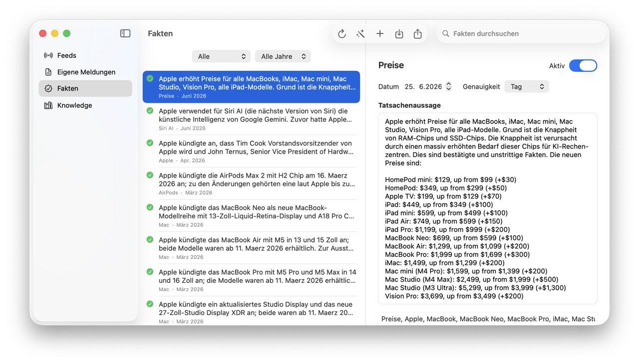639x364 pixels.
Task: Open the share icon in the toolbar
Action: pos(418,34)
